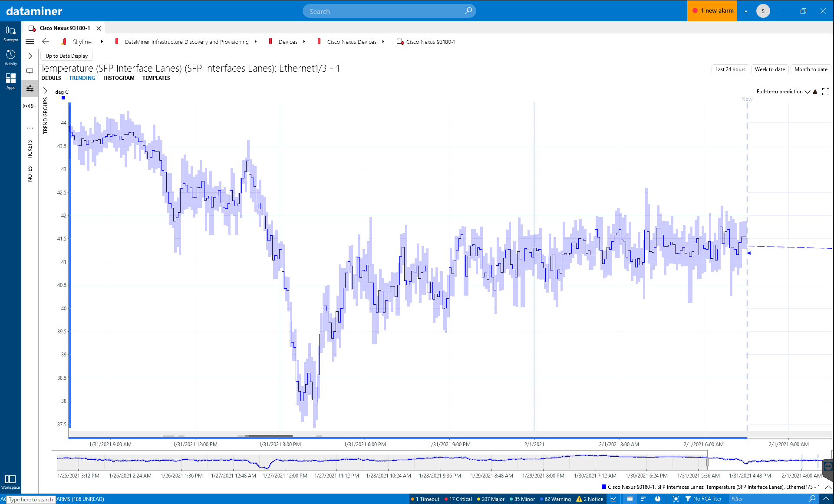This screenshot has height=504, width=834.
Task: Expand the collapsed card side panel chevron
Action: pyautogui.click(x=30, y=56)
